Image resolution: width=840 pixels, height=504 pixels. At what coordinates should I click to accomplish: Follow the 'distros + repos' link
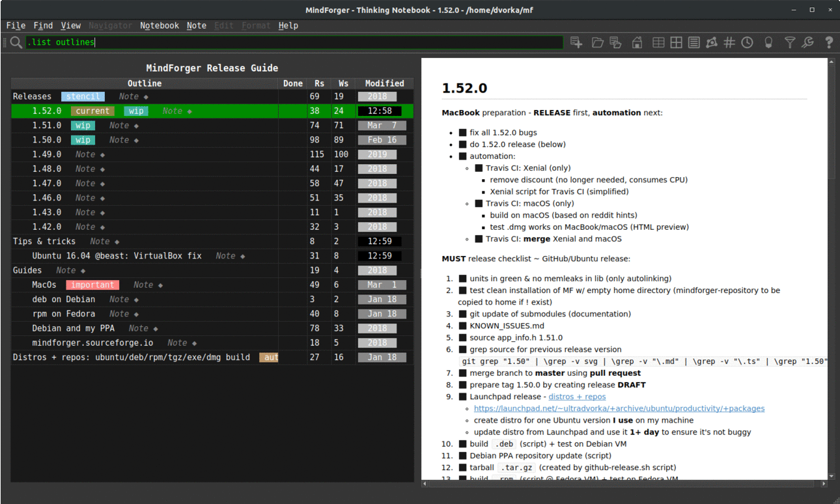(x=577, y=397)
